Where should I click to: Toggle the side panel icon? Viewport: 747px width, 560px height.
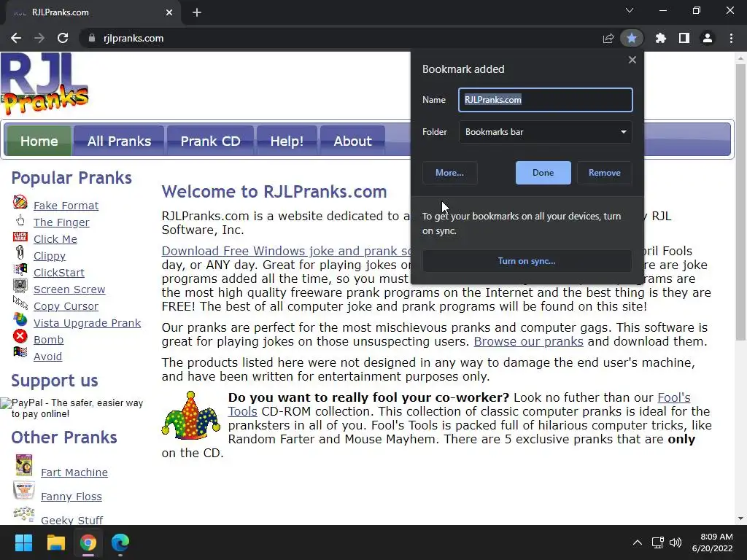click(684, 38)
